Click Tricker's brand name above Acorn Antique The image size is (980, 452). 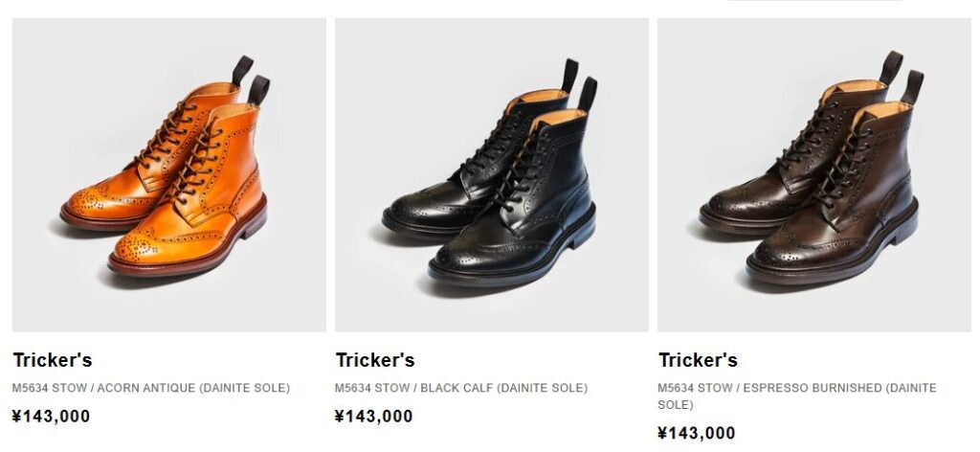click(53, 361)
